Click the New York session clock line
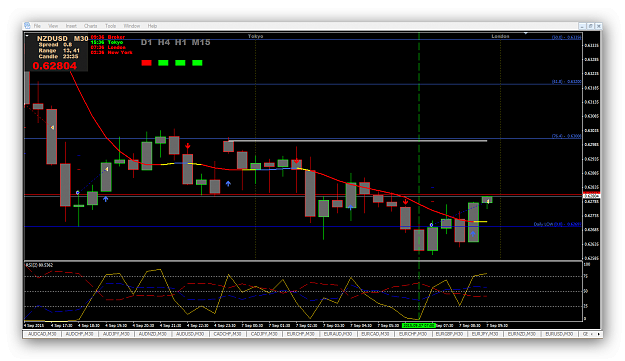 112,53
